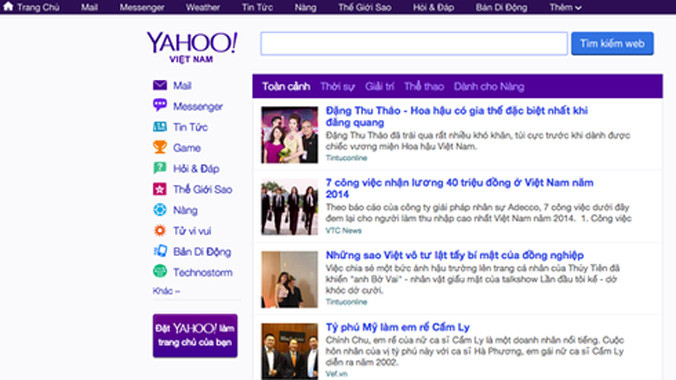This screenshot has height=380, width=676.
Task: Open the Những sao Việt vô tư headline
Action: click(x=454, y=255)
